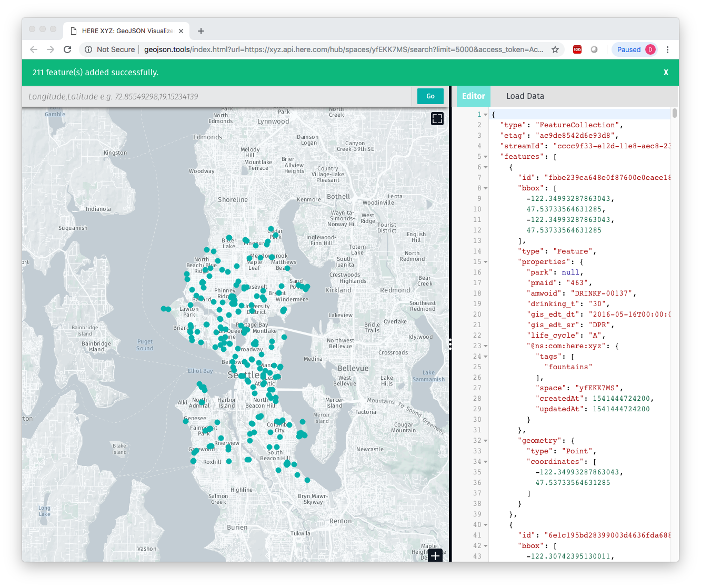Collapse the @ns:com:here:xyz fold on line 23
The image size is (701, 588).
(x=485, y=346)
